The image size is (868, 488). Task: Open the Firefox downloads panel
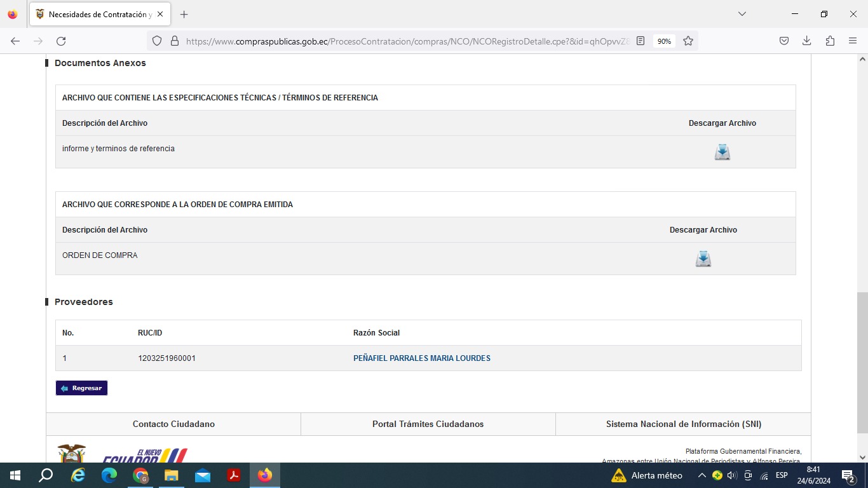806,41
